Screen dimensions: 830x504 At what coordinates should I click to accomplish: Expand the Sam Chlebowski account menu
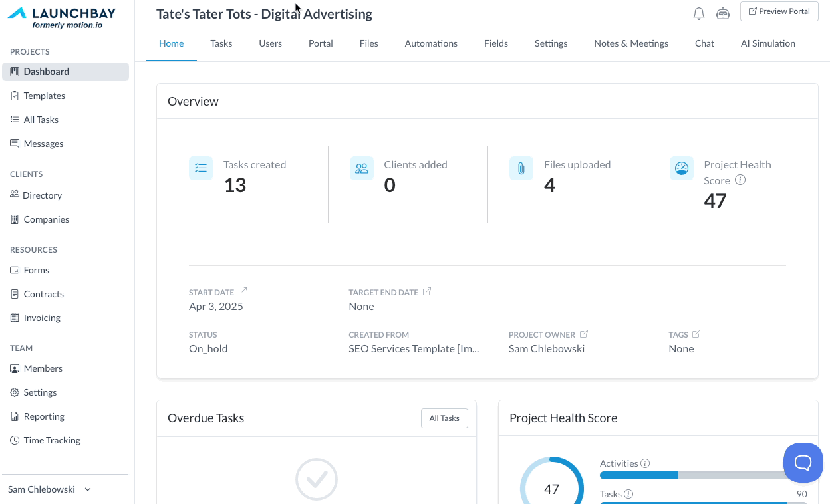point(50,489)
